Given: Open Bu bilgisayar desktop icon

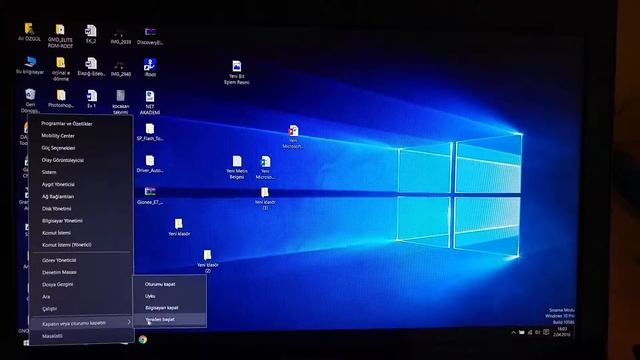Looking at the screenshot, I should pos(30,65).
